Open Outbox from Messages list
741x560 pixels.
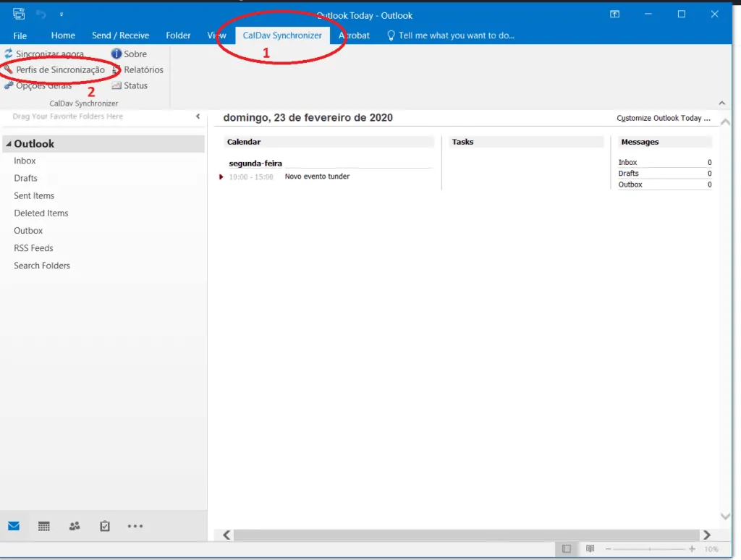[630, 184]
